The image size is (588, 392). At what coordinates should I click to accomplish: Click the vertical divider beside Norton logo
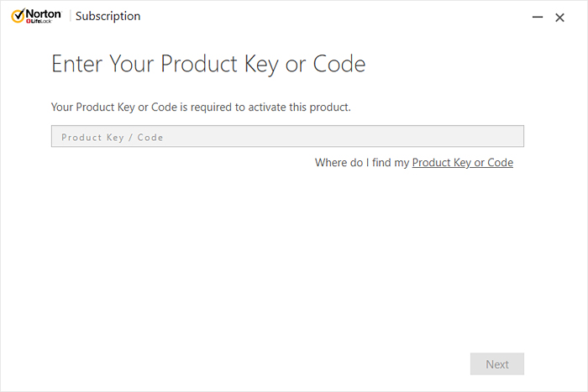(x=69, y=16)
